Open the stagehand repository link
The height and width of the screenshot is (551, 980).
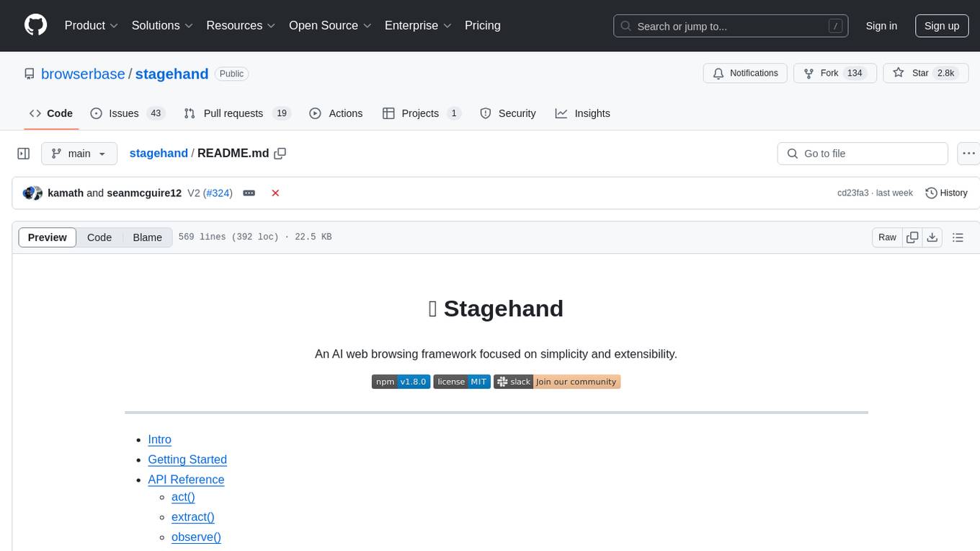[x=171, y=74]
